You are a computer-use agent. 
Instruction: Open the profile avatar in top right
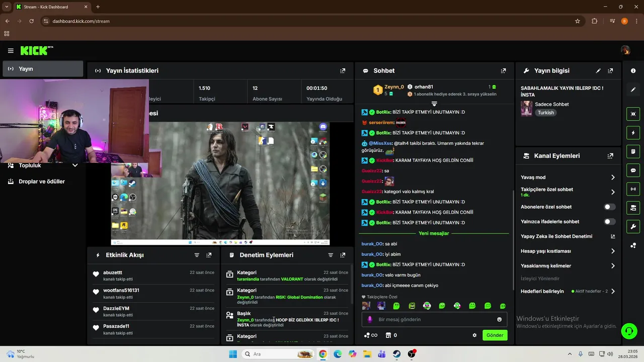pyautogui.click(x=625, y=50)
